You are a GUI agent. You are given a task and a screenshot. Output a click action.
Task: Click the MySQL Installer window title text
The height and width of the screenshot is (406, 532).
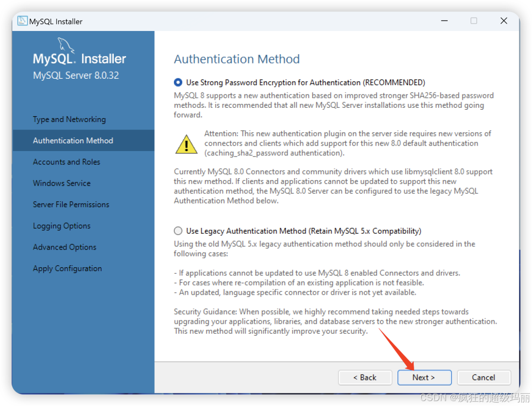tap(56, 21)
